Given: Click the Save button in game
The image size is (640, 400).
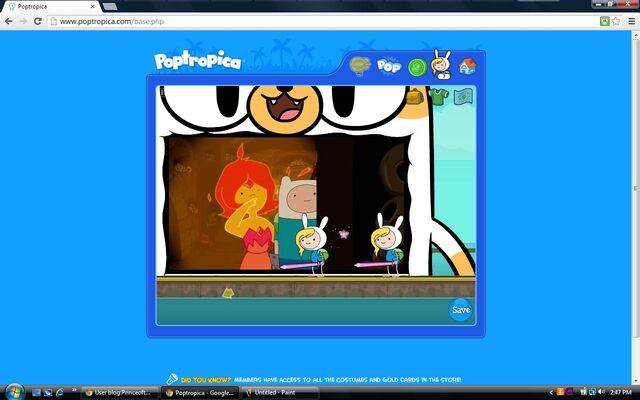Looking at the screenshot, I should (x=461, y=310).
